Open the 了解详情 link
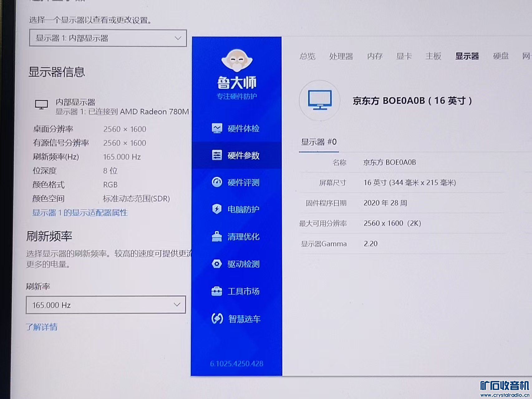The height and width of the screenshot is (399, 532). point(41,327)
